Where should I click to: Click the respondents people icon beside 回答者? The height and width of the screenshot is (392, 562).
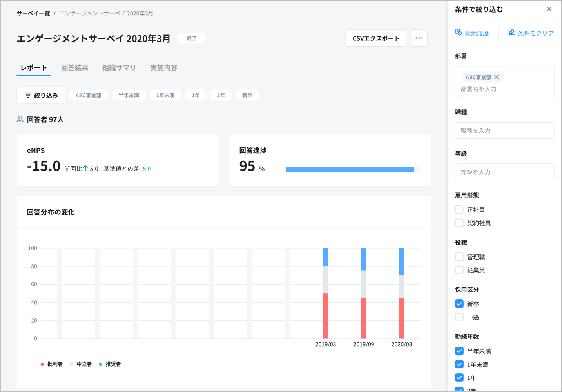coord(20,119)
